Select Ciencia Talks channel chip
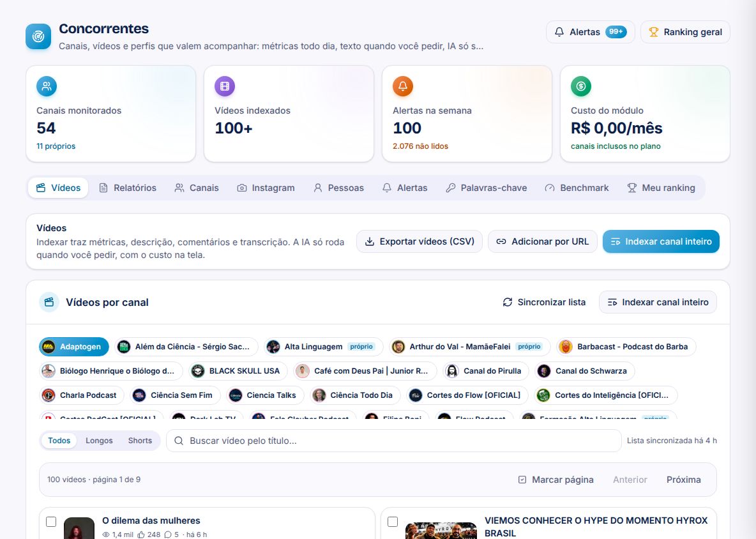The height and width of the screenshot is (539, 756). pyautogui.click(x=265, y=395)
